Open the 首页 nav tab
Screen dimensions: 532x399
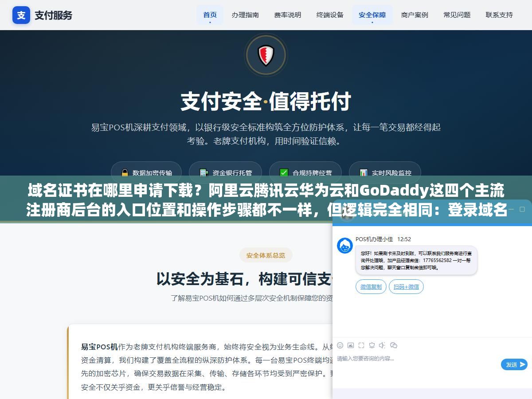point(210,15)
